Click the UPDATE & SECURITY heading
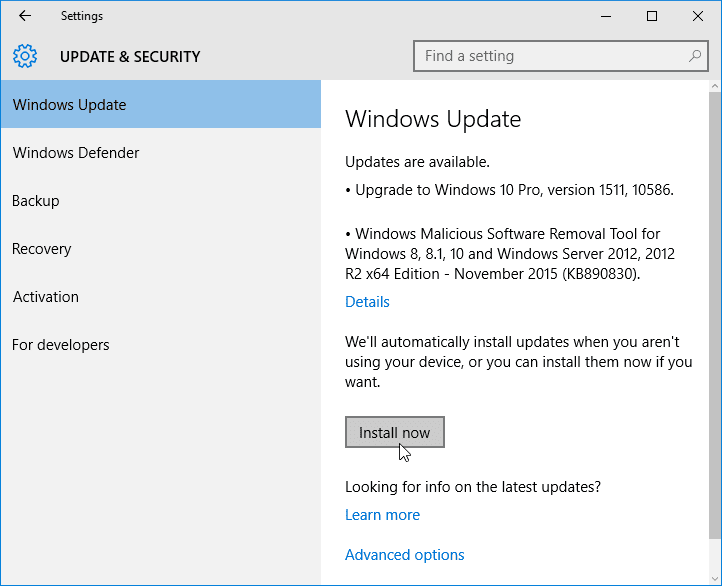Viewport: 722px width, 586px height. point(130,56)
